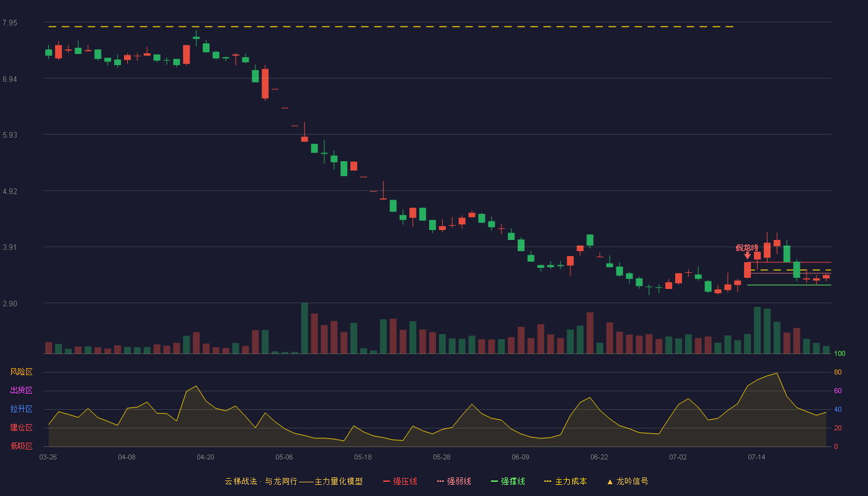The height and width of the screenshot is (496, 868).
Task: Click the 03-26 date axis label
Action: [x=48, y=457]
